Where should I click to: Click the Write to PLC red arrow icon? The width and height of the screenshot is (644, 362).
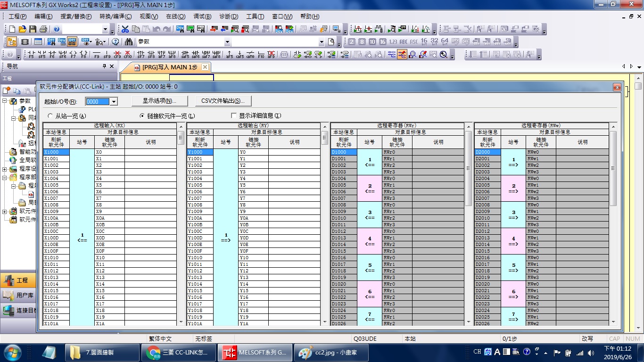[214, 29]
